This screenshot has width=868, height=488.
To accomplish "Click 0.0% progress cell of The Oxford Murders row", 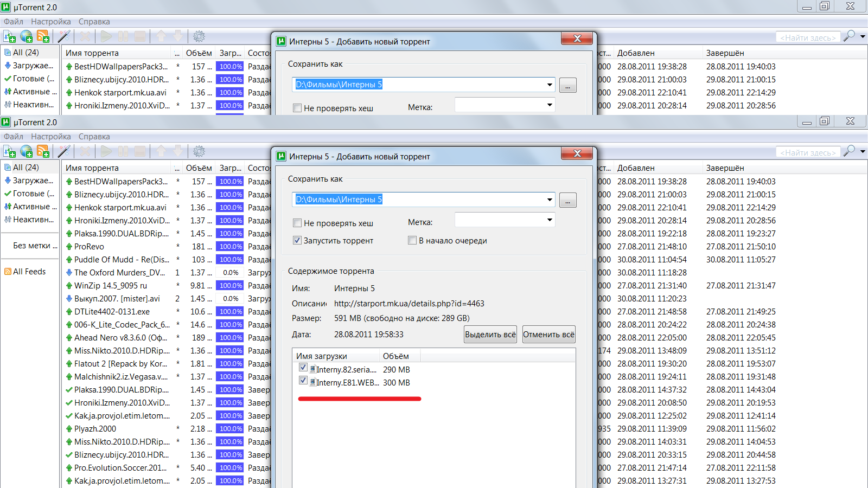I will pyautogui.click(x=230, y=273).
